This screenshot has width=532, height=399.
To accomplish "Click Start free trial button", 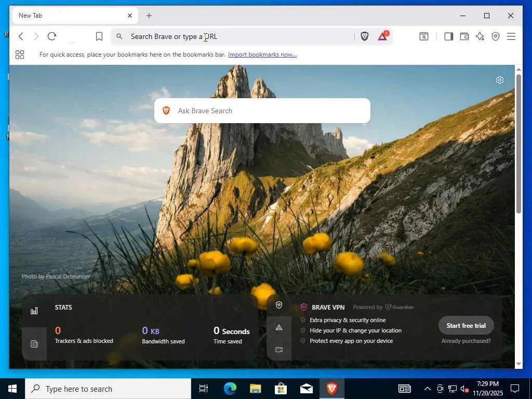I will [466, 325].
